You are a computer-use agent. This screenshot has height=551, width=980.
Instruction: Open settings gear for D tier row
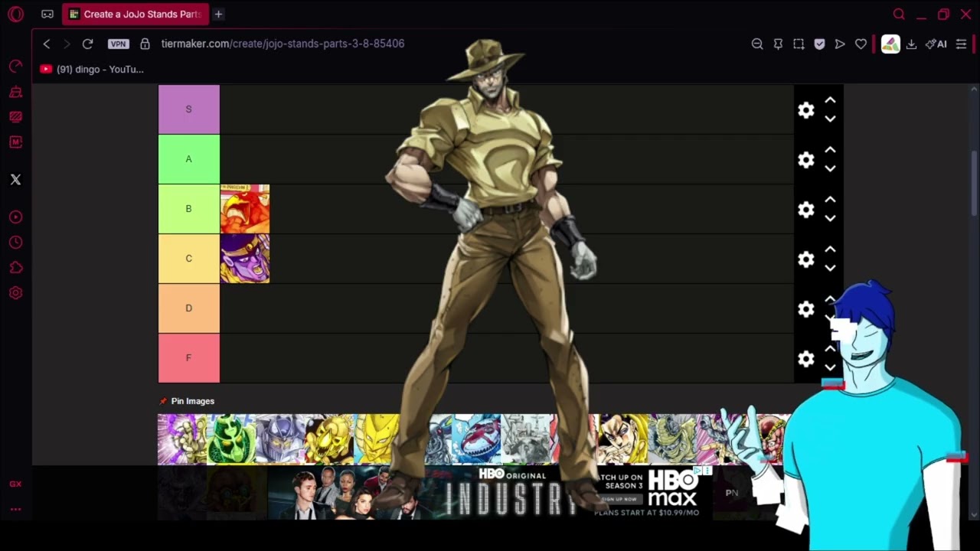806,309
